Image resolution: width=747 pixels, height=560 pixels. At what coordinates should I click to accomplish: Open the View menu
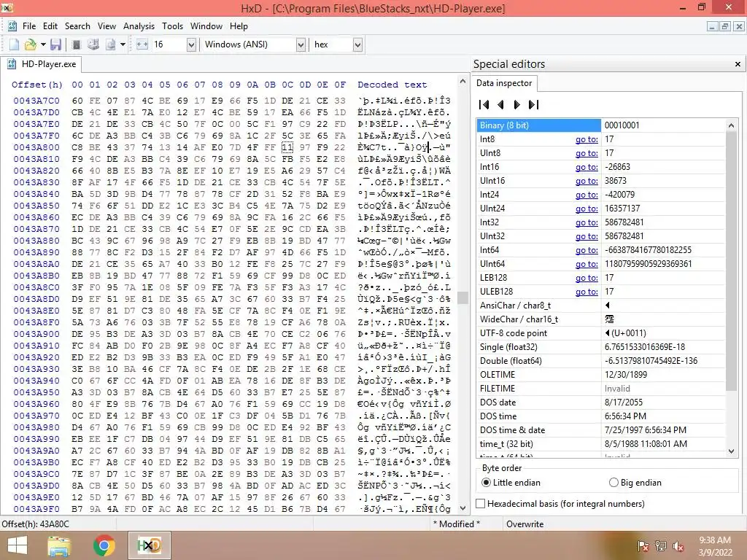pos(107,26)
